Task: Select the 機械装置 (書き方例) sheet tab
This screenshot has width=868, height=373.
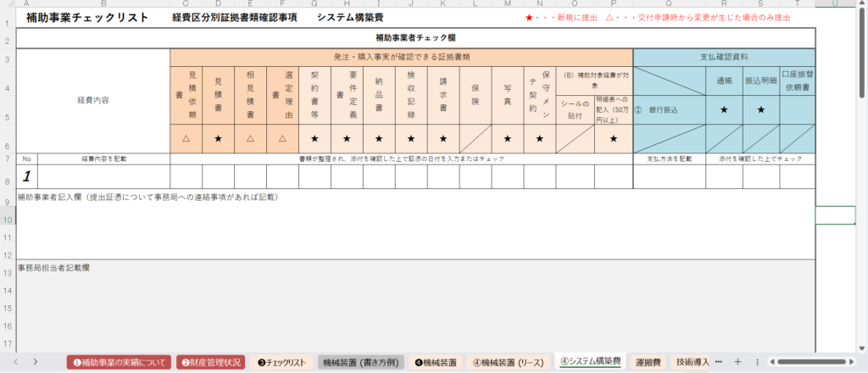Action: [360, 362]
